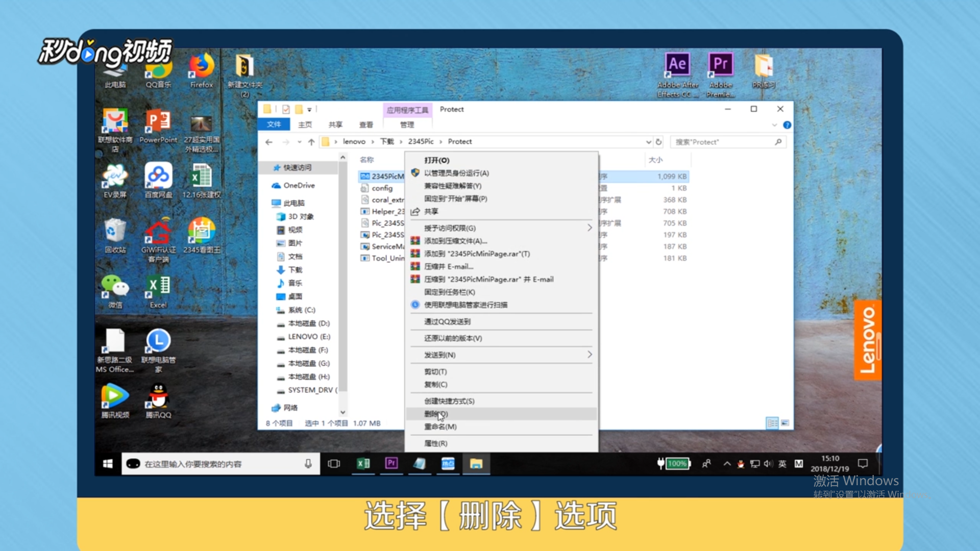Click the search microphone icon in taskbar
The image size is (980, 551).
pyautogui.click(x=308, y=463)
